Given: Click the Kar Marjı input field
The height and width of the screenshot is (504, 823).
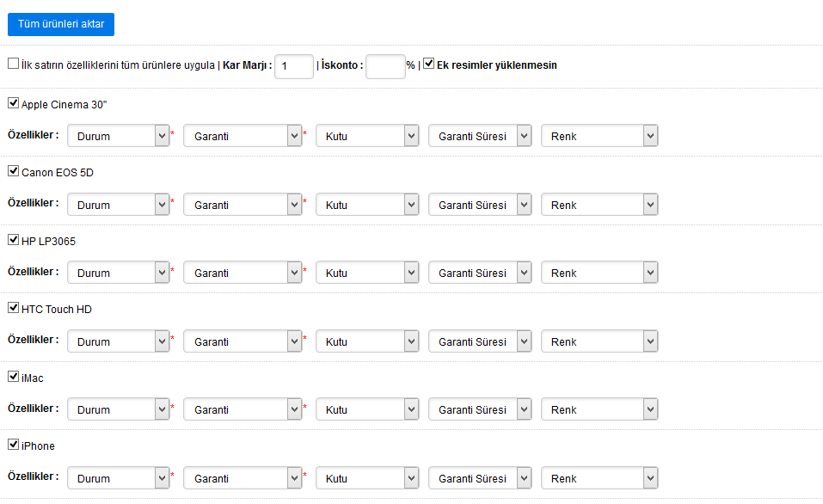Looking at the screenshot, I should click(293, 65).
